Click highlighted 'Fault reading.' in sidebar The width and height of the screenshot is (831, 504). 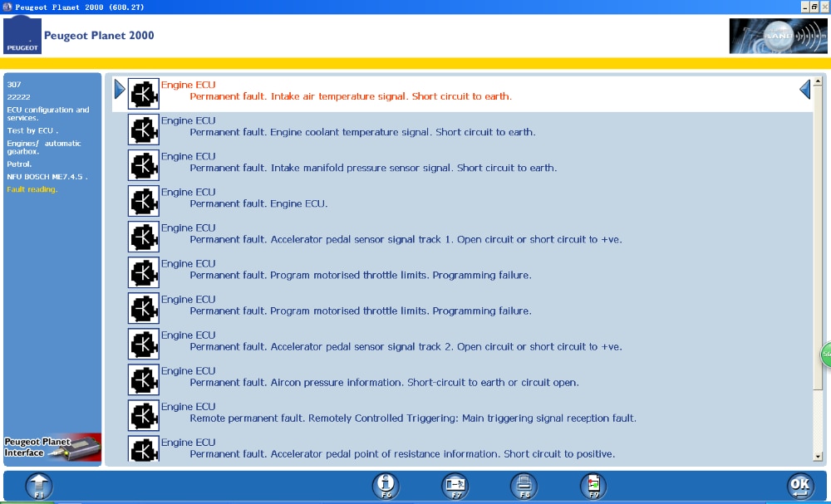pyautogui.click(x=32, y=189)
